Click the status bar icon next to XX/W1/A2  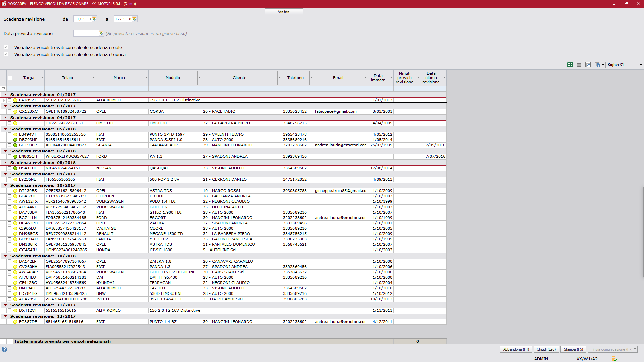click(x=614, y=359)
